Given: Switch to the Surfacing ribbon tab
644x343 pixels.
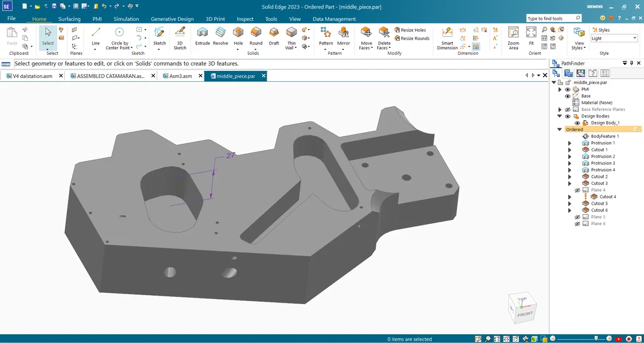Looking at the screenshot, I should pos(70,19).
